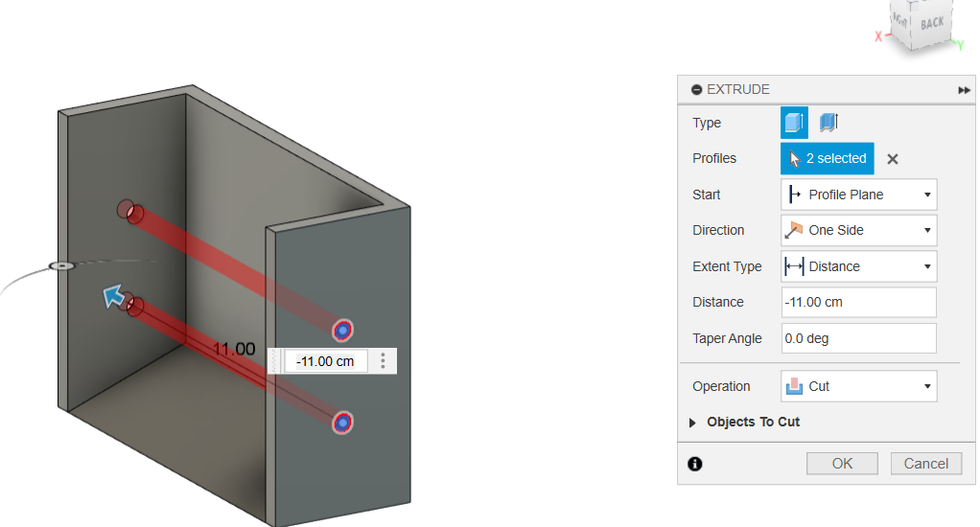Click the BACK face of the ViewCube
This screenshot has height=527, width=980.
930,23
